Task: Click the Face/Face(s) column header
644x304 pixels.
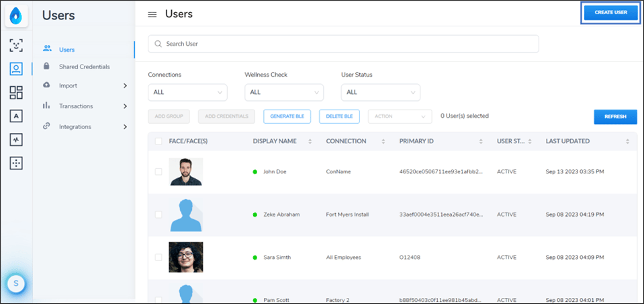Action: (x=188, y=141)
